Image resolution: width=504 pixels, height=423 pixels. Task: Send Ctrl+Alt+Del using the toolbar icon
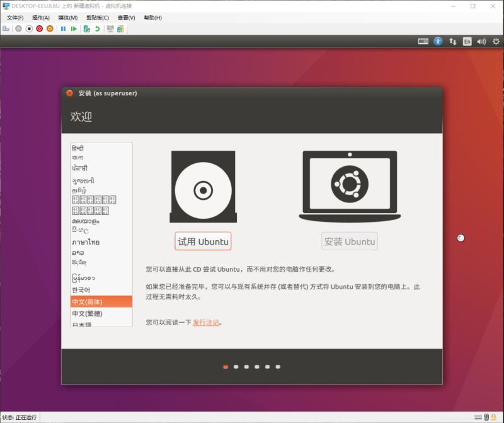pyautogui.click(x=5, y=28)
